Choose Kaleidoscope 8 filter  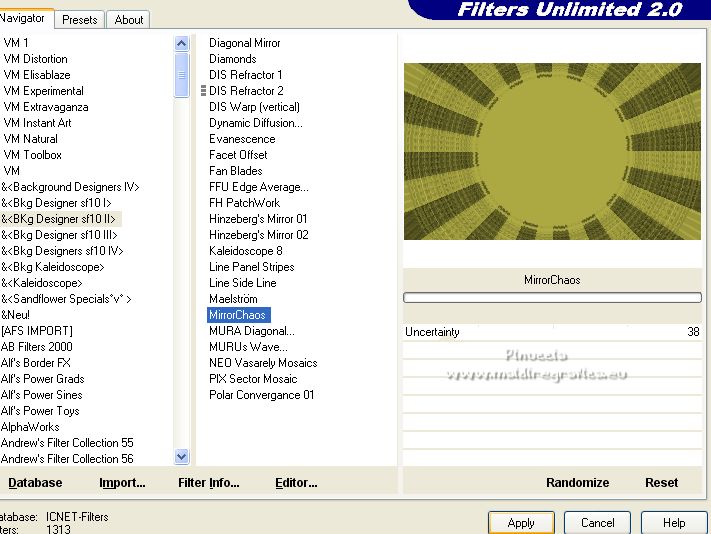click(x=246, y=251)
